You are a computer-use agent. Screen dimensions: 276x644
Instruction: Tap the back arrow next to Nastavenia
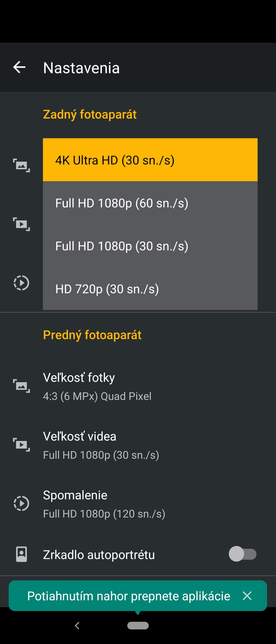coord(19,67)
